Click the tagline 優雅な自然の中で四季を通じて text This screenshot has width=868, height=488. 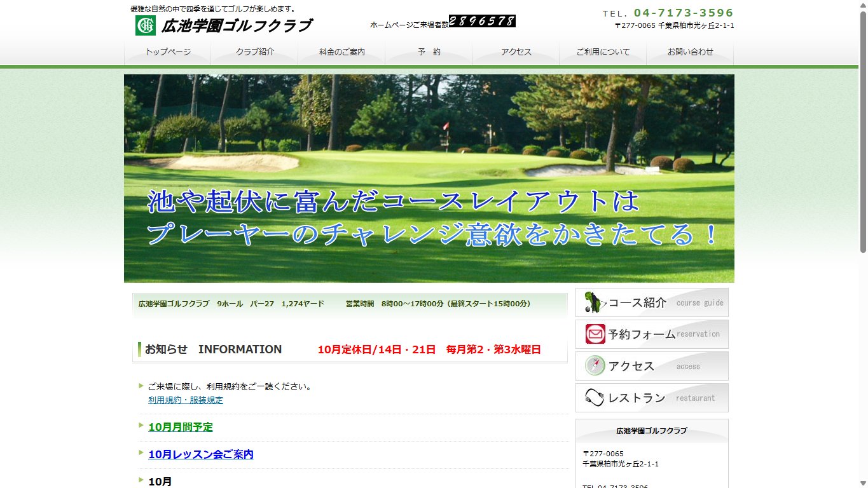tap(213, 9)
